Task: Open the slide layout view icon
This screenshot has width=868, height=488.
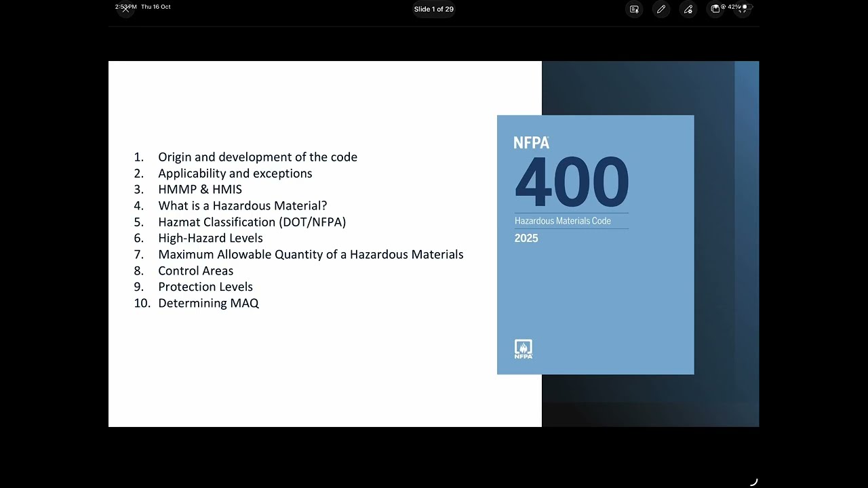Action: click(715, 9)
